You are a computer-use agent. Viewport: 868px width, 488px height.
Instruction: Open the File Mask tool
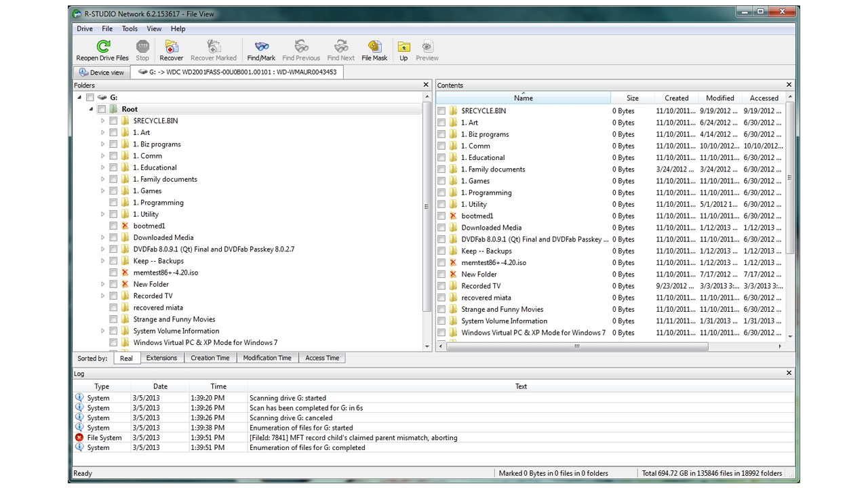374,47
